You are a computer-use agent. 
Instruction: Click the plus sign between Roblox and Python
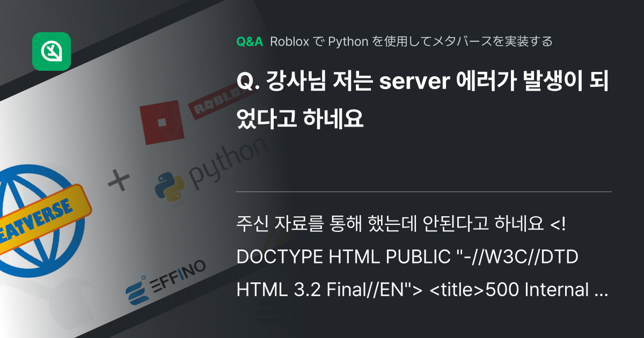[119, 179]
